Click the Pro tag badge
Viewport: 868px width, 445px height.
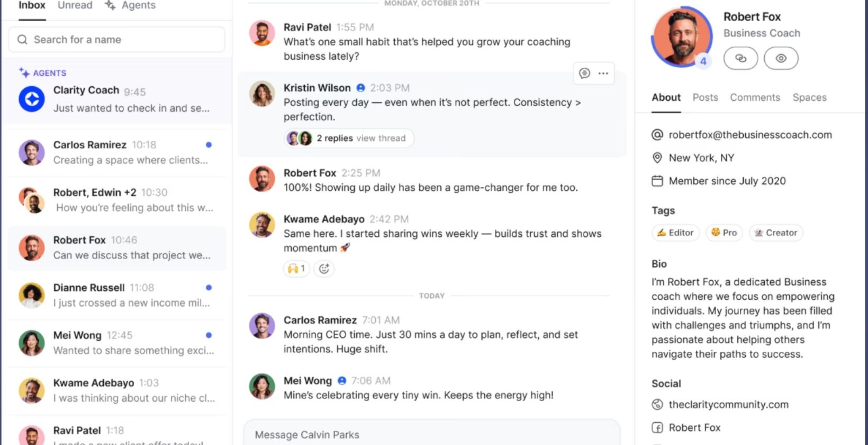coord(724,233)
